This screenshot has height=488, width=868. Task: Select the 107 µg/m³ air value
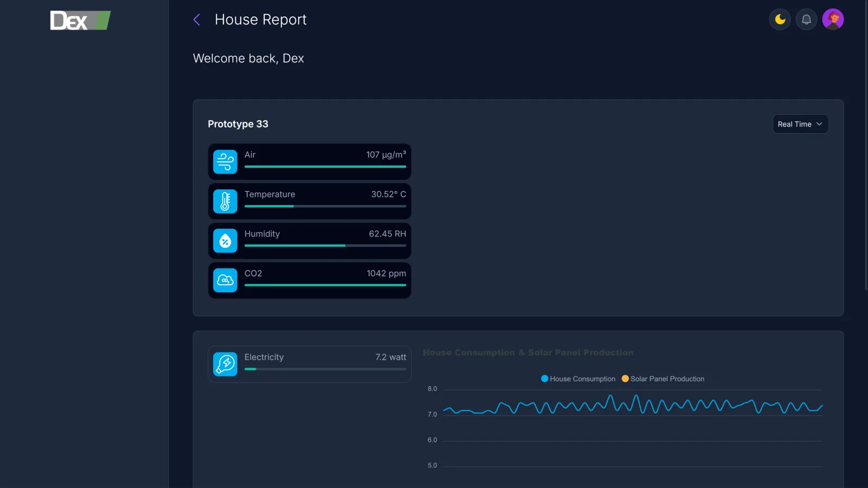pos(386,155)
